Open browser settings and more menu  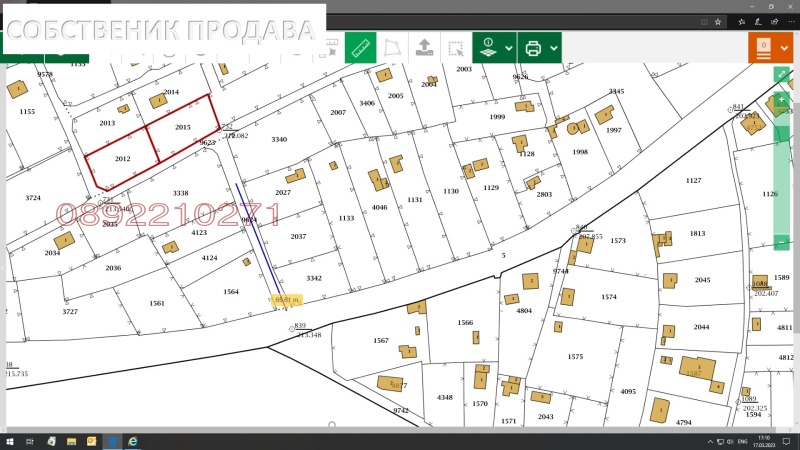point(791,22)
